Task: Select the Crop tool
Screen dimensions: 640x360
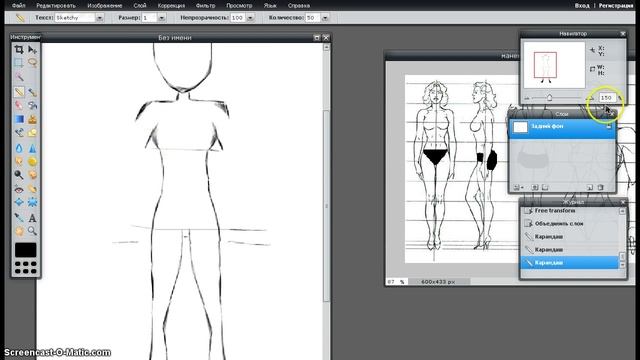Action: [19, 50]
